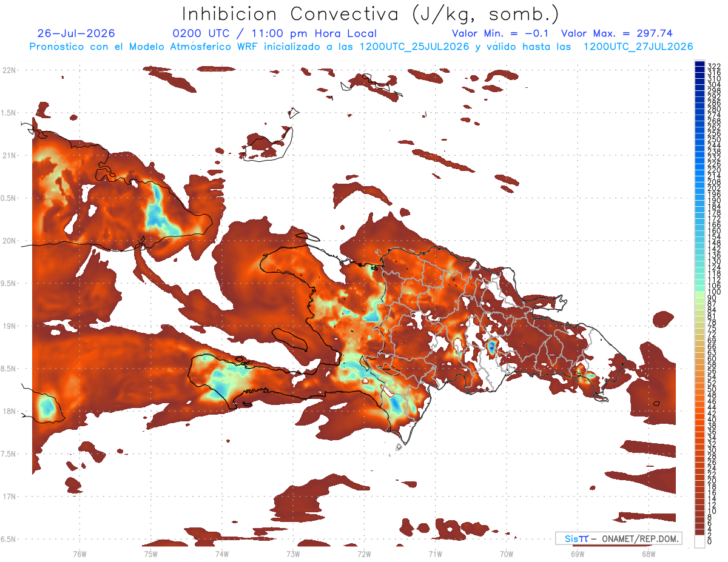Click the 'Inhibicion Convectiva (J/kg, somb.)' title
The width and height of the screenshot is (728, 562).
pyautogui.click(x=371, y=14)
